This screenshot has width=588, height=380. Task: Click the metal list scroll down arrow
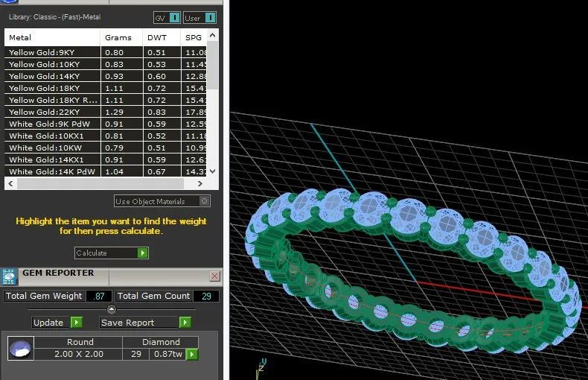coord(213,171)
